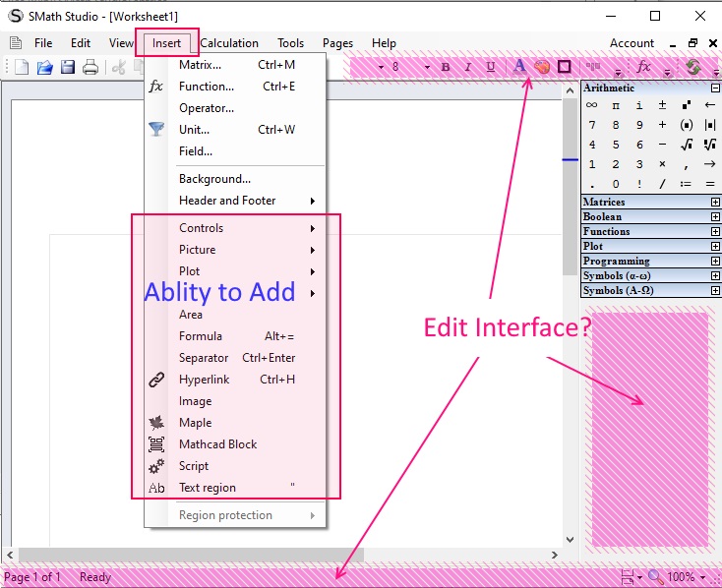Image resolution: width=722 pixels, height=588 pixels.
Task: Insert the pi constant from Arithmetic
Action: [x=616, y=105]
